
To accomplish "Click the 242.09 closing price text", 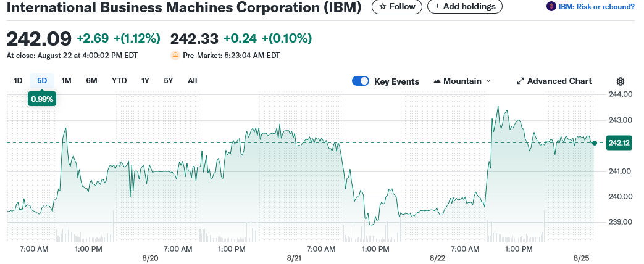I will point(39,39).
